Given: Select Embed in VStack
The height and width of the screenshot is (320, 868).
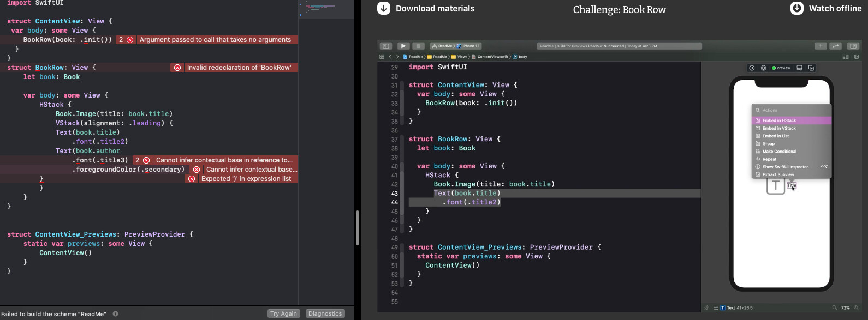Looking at the screenshot, I should 792,128.
